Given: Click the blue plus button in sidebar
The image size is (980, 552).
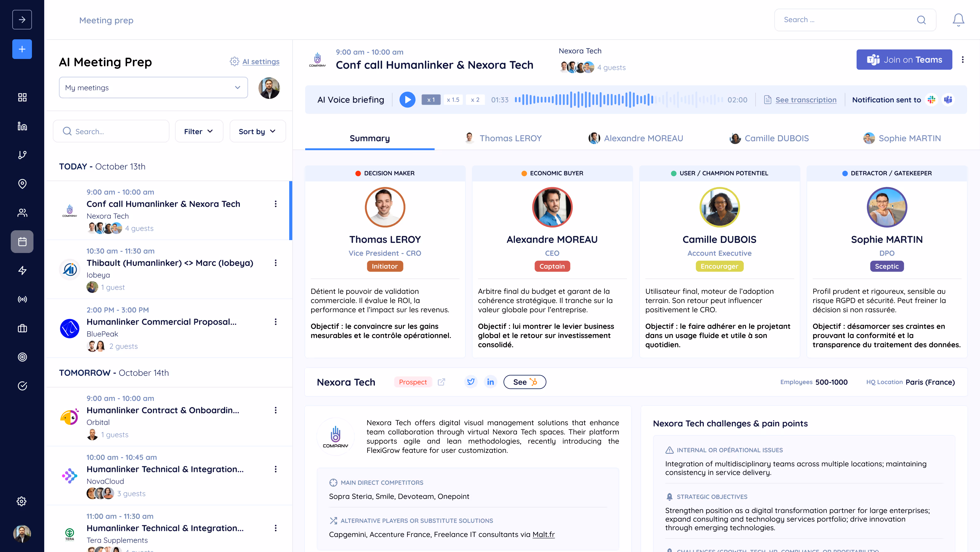Looking at the screenshot, I should [x=22, y=49].
